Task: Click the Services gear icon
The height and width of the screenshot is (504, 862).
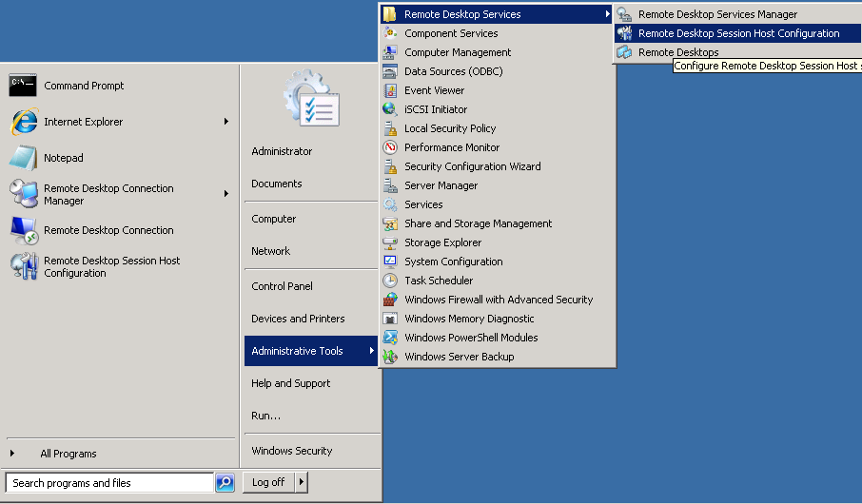Action: (390, 204)
